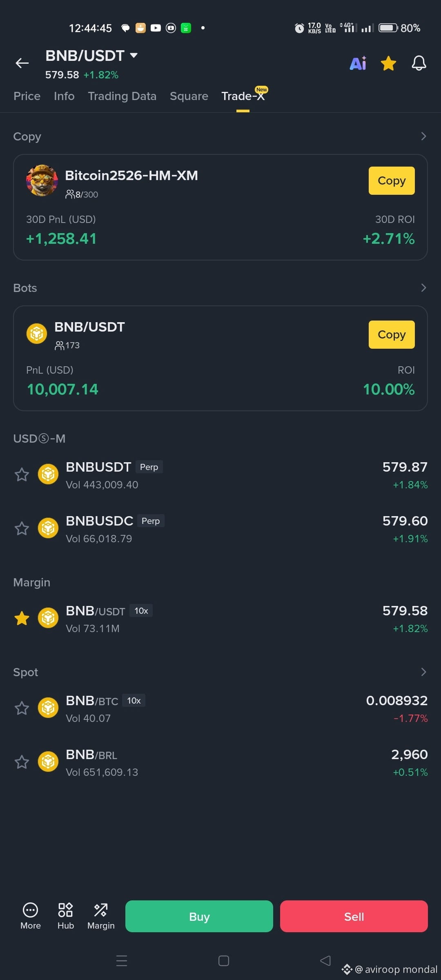Image resolution: width=441 pixels, height=980 pixels.
Task: Favorite the BNBUSDT Perp pair star
Action: 22,474
